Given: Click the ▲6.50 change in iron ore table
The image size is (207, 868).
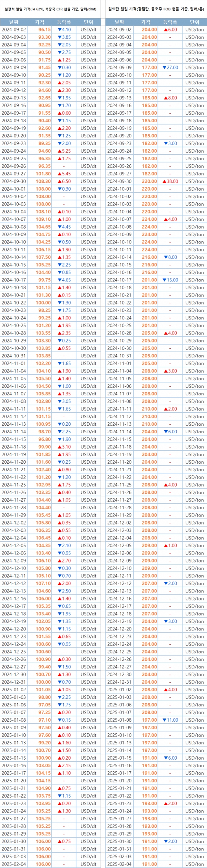Looking at the screenshot, I should click(64, 181).
